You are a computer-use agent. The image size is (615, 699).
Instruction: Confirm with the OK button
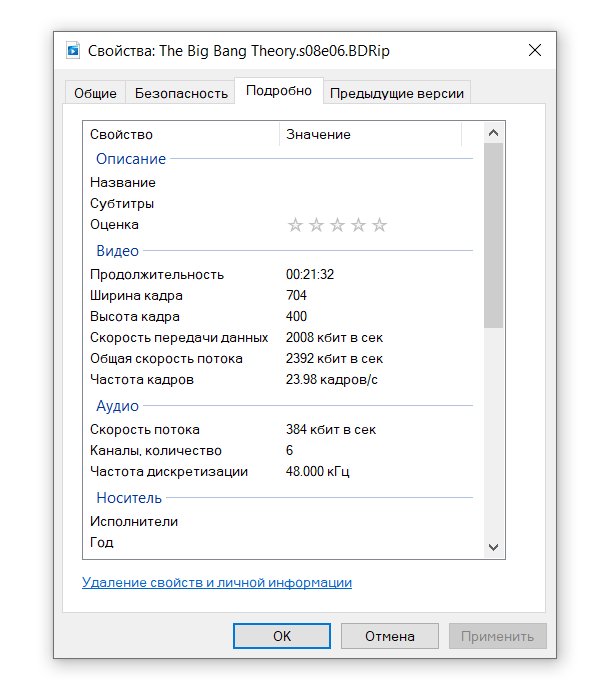click(282, 636)
